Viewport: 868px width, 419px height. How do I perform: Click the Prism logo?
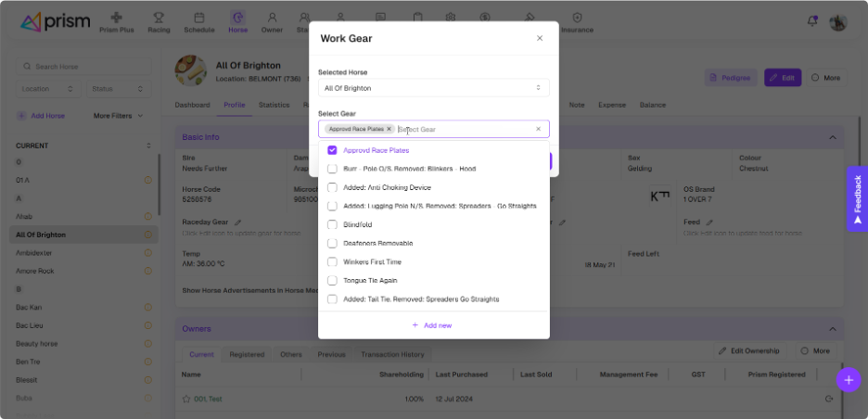pyautogui.click(x=56, y=21)
